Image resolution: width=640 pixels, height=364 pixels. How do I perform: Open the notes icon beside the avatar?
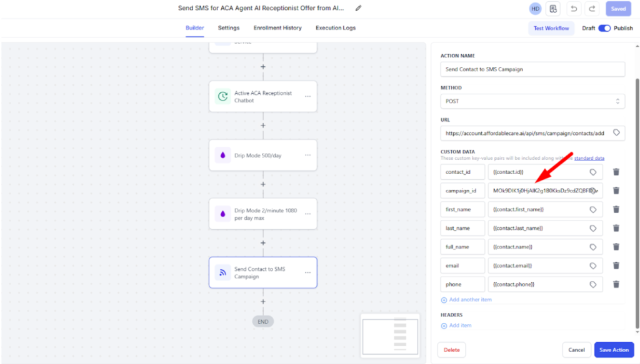(552, 9)
